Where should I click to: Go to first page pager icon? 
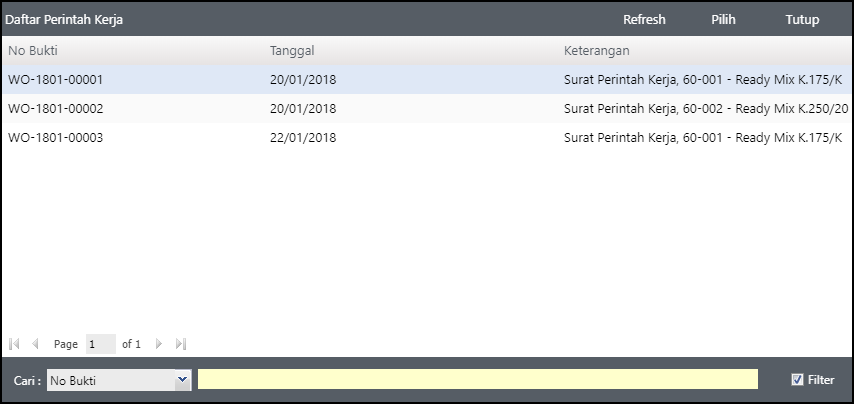click(x=14, y=344)
